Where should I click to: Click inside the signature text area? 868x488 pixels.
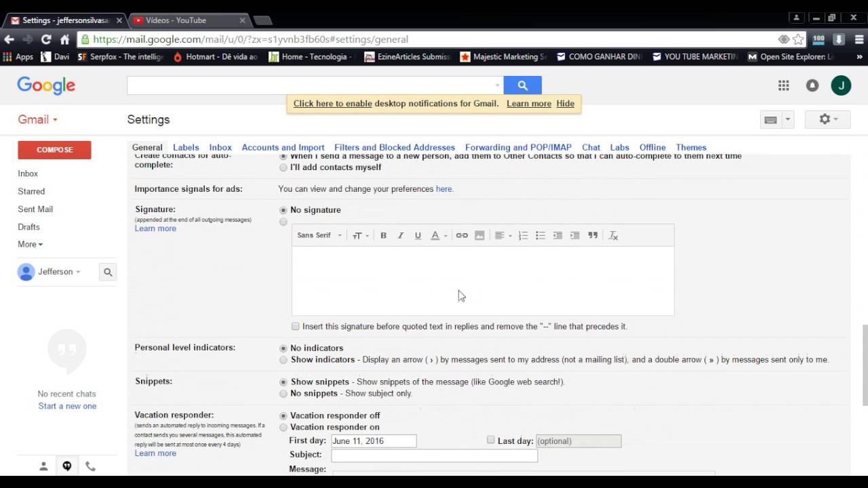(483, 281)
